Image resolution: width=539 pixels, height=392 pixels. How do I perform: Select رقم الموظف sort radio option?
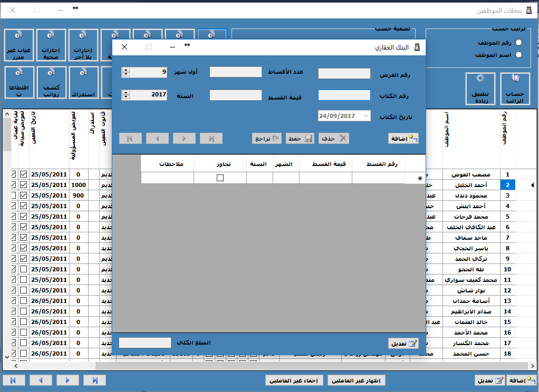pyautogui.click(x=518, y=43)
